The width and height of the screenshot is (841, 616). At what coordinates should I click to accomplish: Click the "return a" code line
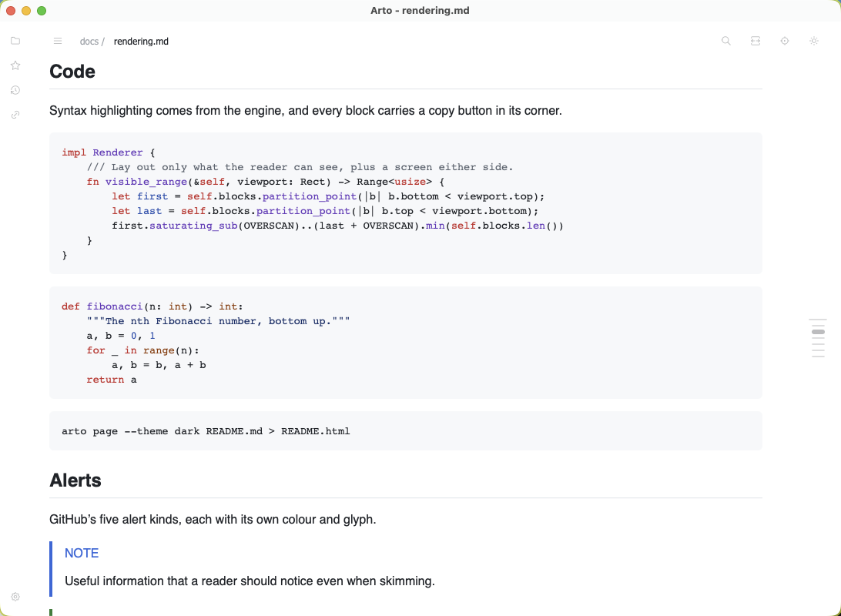pyautogui.click(x=112, y=380)
